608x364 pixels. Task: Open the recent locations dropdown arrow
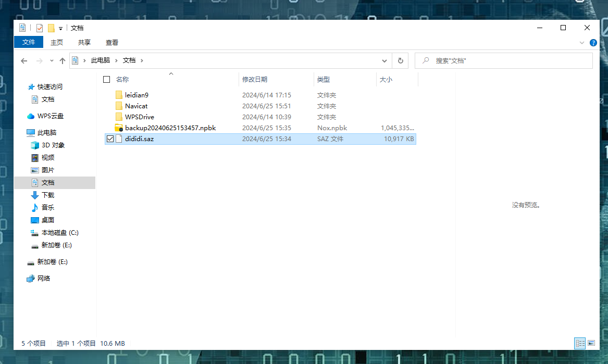52,61
